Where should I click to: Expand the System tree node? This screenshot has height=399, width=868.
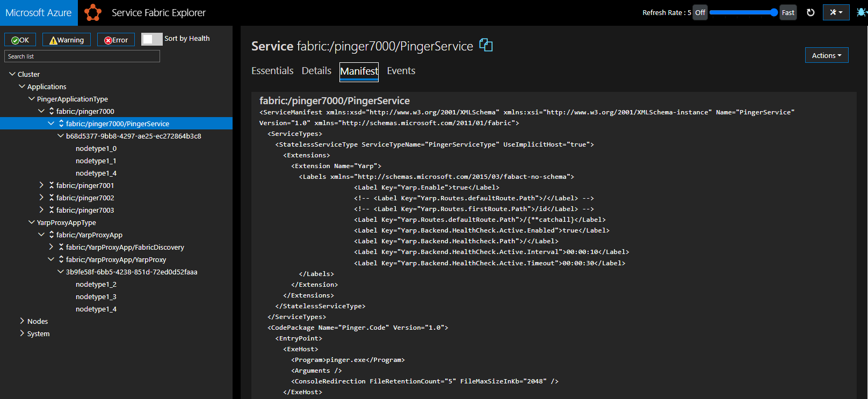coord(22,333)
